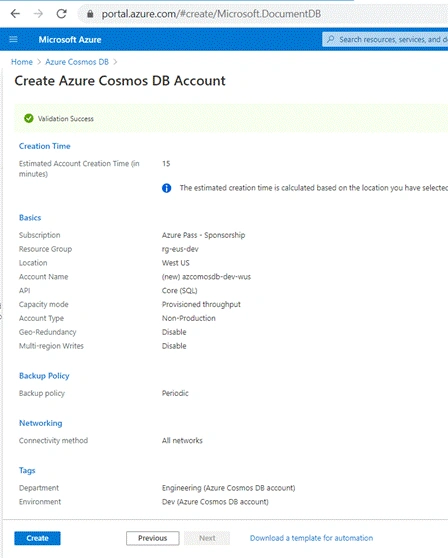Viewport: 448px width, 558px height.
Task: Click the Previous button
Action: pyautogui.click(x=153, y=538)
